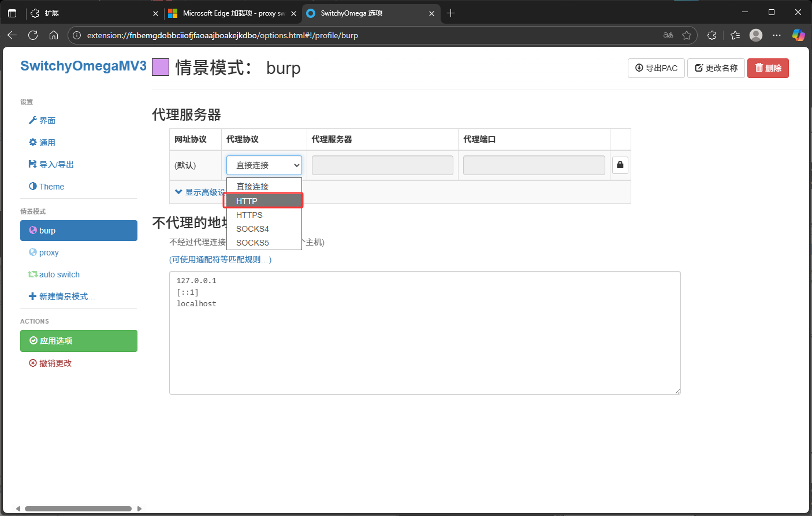
Task: Click the 代理端口 port input field
Action: click(x=534, y=165)
